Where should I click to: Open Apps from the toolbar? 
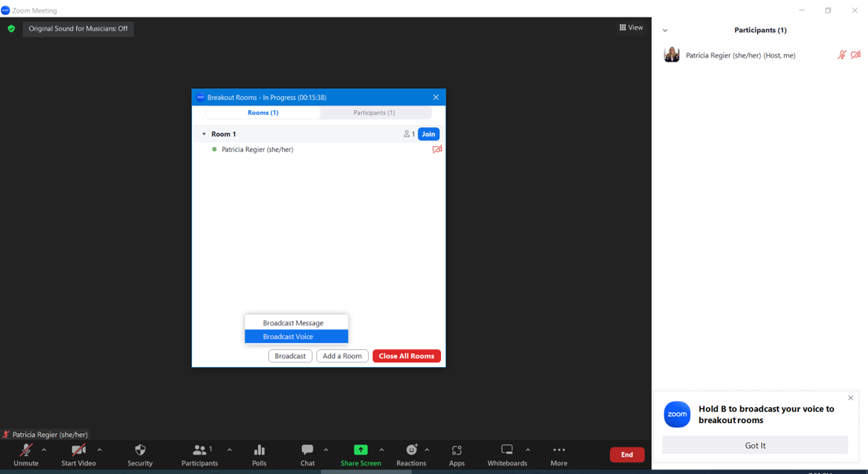tap(457, 454)
